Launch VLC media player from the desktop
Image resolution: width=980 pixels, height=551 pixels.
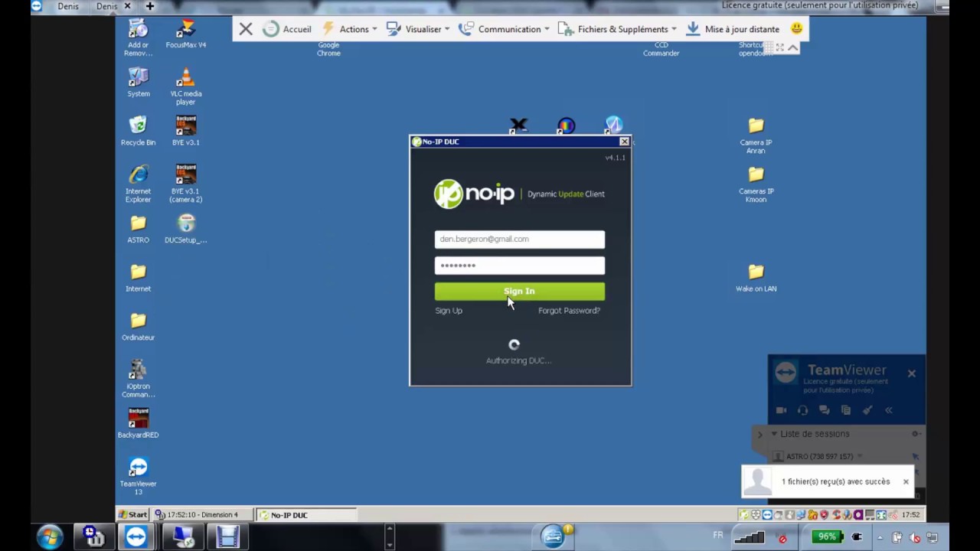pyautogui.click(x=185, y=86)
